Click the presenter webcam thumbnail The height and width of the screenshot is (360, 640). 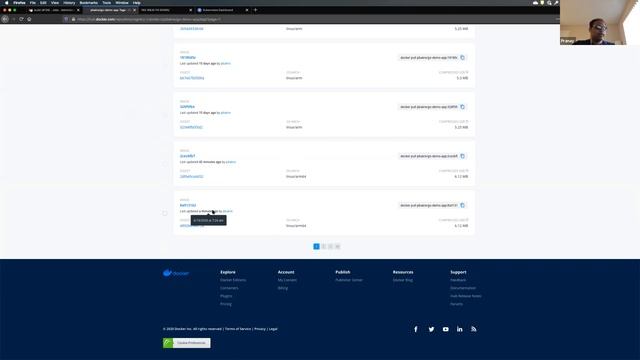(x=600, y=22)
